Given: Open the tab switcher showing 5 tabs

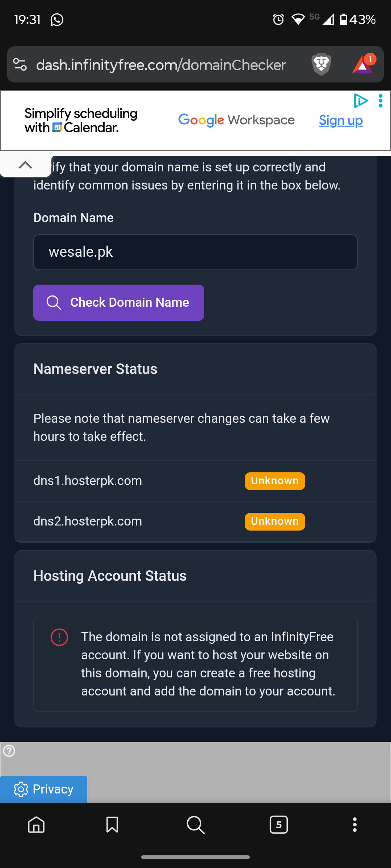Looking at the screenshot, I should (278, 825).
